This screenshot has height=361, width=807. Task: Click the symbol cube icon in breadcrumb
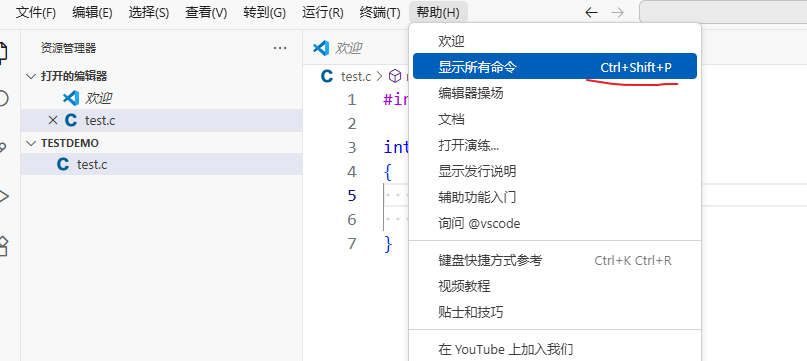pyautogui.click(x=395, y=77)
